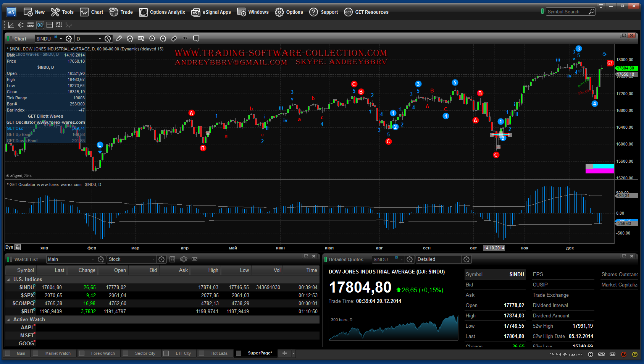This screenshot has height=364, width=644.
Task: Click the EFS icon in chart toolbar
Action: point(185,39)
